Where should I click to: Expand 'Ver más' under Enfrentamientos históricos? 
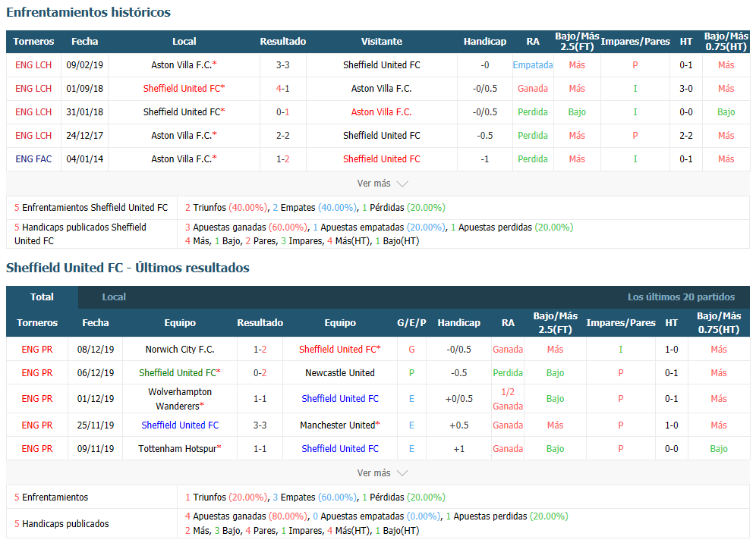pos(382,184)
